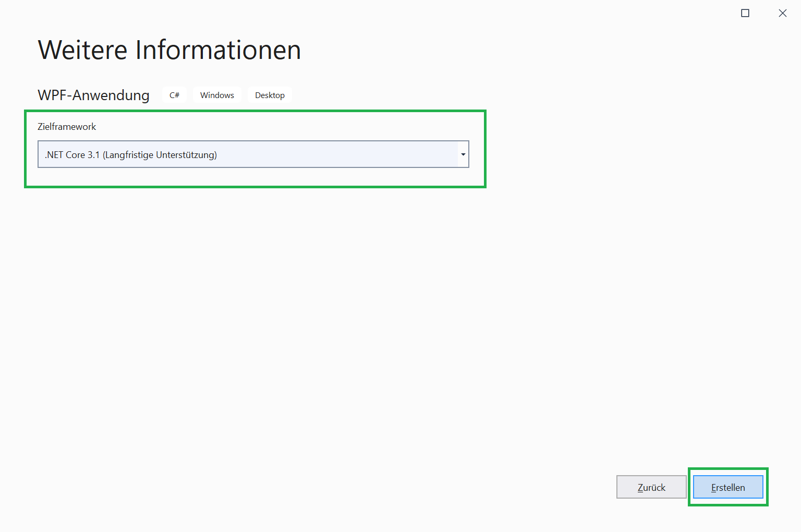Image resolution: width=801 pixels, height=532 pixels.
Task: Open the .NET Core 3.1 framework combo box
Action: click(248, 154)
